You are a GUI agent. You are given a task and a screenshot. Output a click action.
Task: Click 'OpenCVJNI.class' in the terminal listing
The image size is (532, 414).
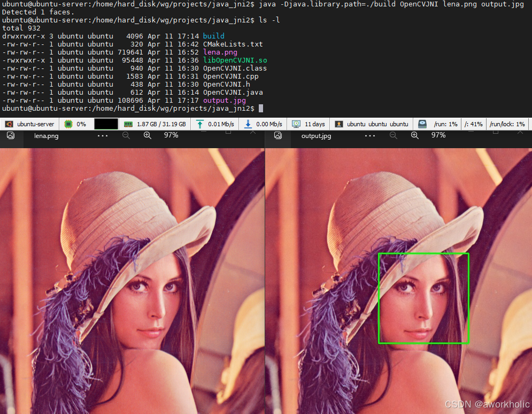click(235, 68)
